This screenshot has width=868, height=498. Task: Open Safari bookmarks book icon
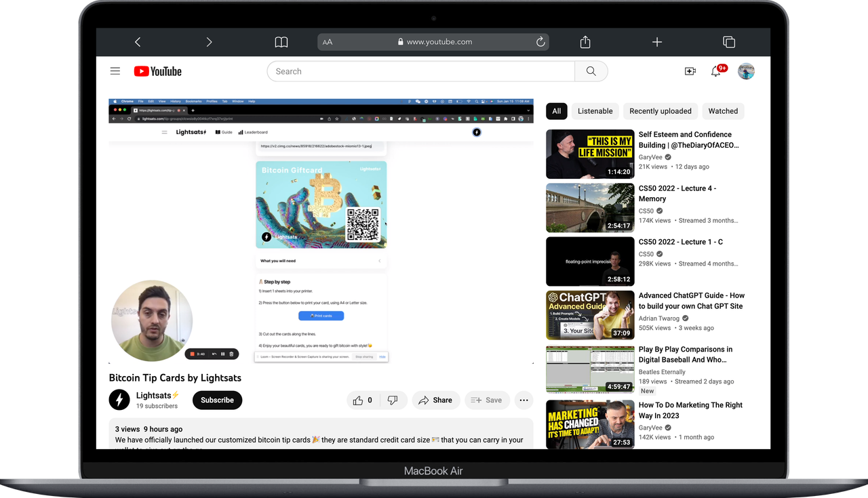[x=281, y=42]
